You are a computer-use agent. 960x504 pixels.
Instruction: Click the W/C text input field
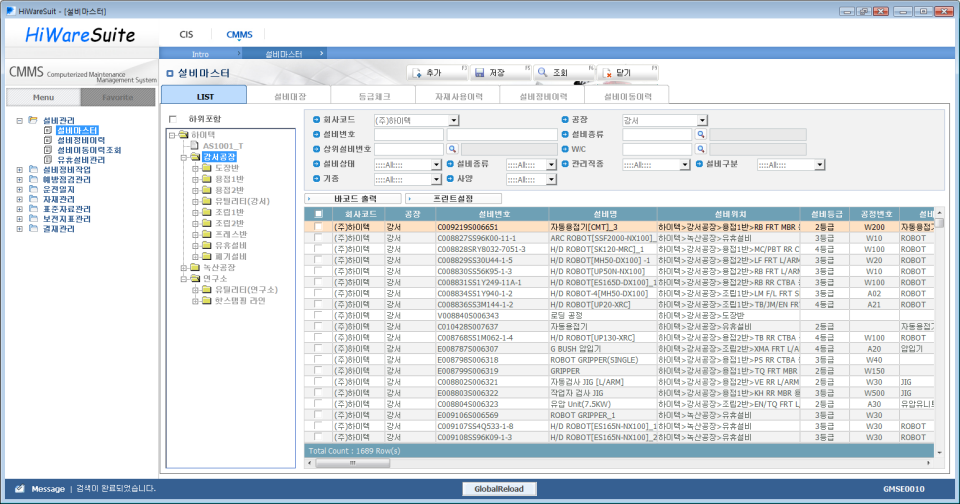coord(657,149)
